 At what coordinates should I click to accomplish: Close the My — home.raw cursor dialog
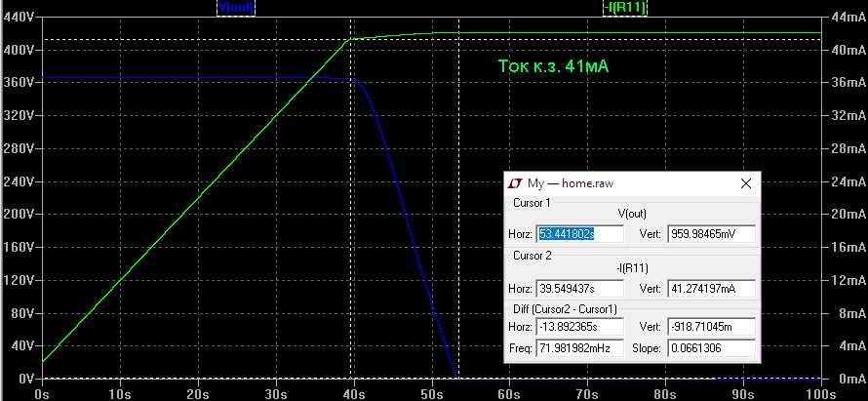pos(746,183)
